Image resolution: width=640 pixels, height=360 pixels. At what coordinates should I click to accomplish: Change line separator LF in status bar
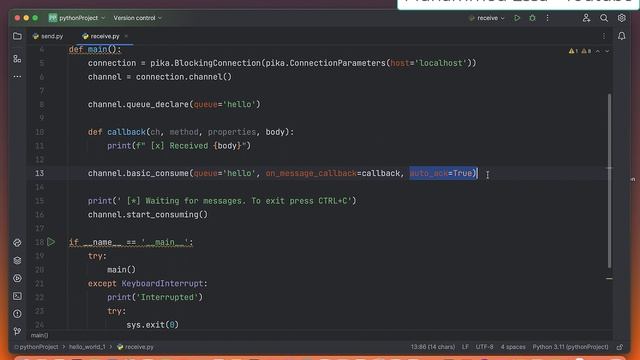click(x=465, y=347)
